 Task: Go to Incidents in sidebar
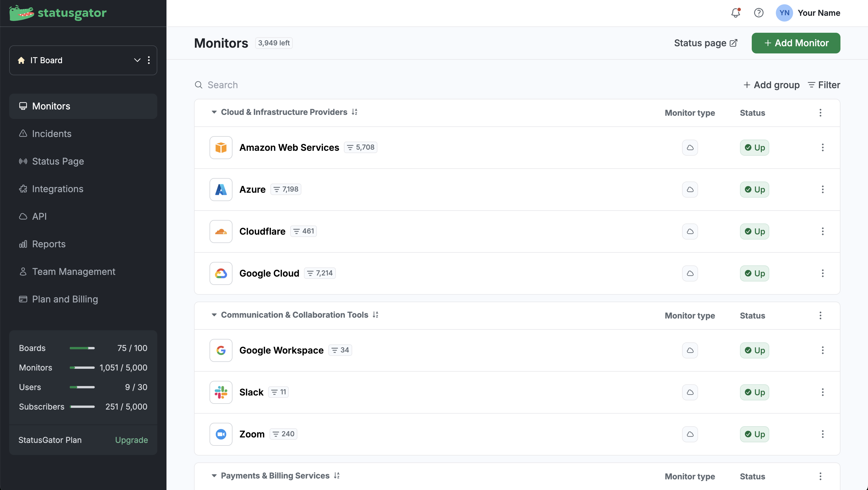52,134
